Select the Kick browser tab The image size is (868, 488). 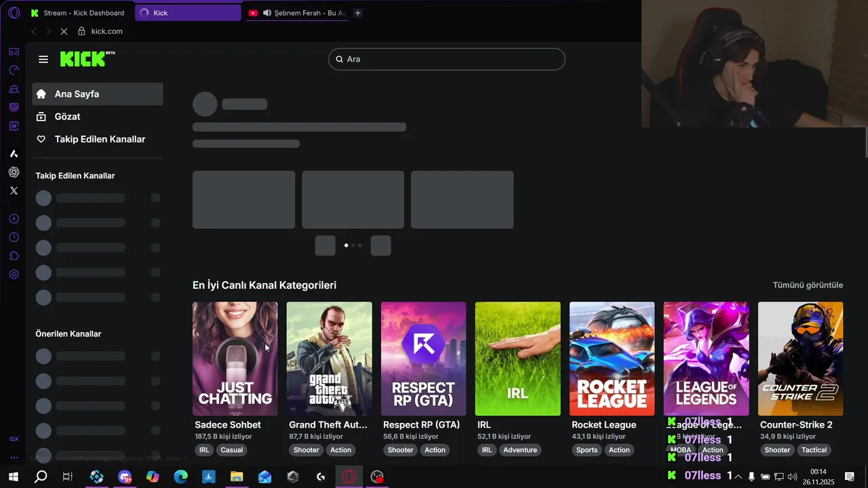188,13
